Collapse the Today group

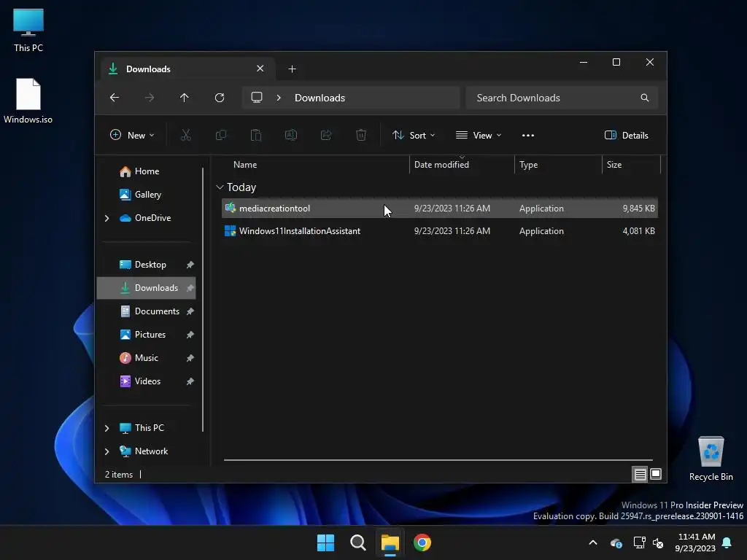pos(220,187)
